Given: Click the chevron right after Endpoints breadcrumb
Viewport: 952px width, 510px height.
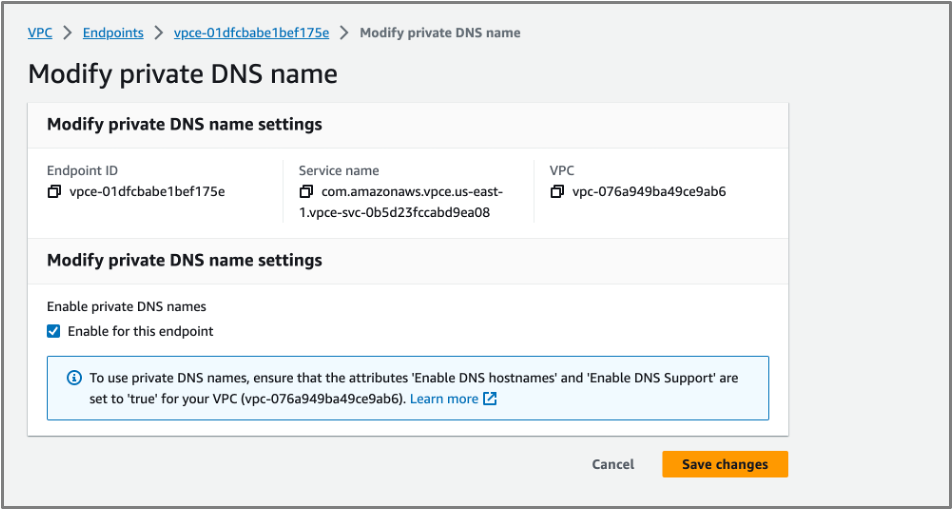Looking at the screenshot, I should click(x=159, y=33).
